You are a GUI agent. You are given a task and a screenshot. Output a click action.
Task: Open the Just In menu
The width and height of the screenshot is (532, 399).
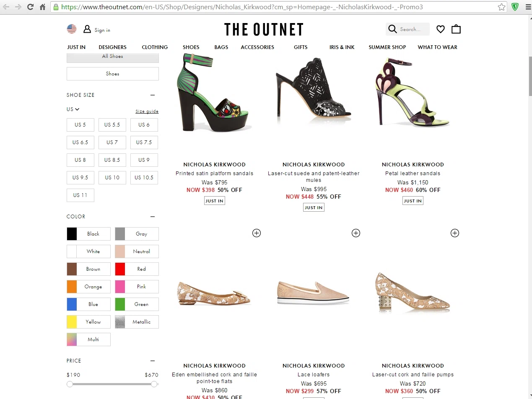(76, 47)
